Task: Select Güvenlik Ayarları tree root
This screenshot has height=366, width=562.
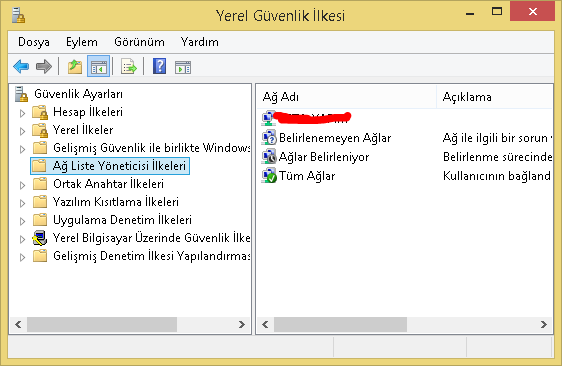Action: [78, 94]
